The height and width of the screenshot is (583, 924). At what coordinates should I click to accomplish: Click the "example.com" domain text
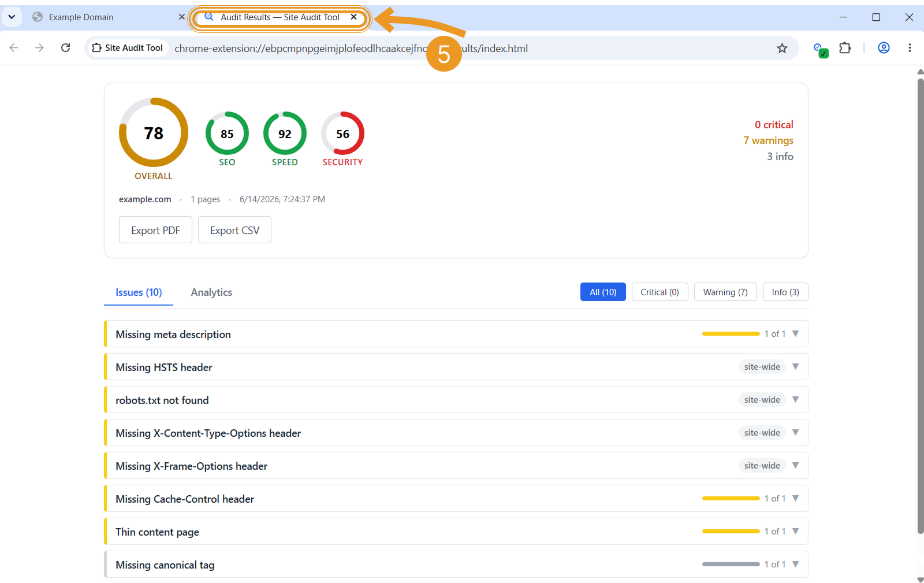(x=145, y=199)
